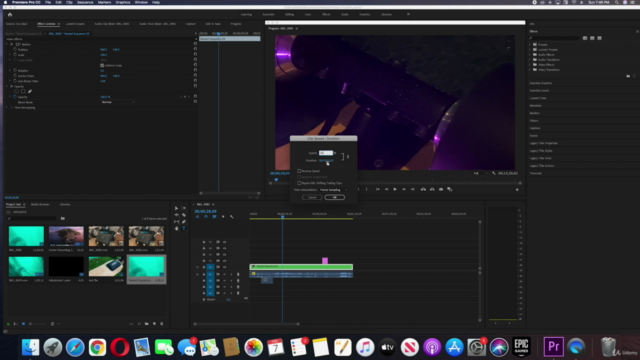Step forward one frame in Program monitor
Screen dimensions: 640x360
pos(404,189)
